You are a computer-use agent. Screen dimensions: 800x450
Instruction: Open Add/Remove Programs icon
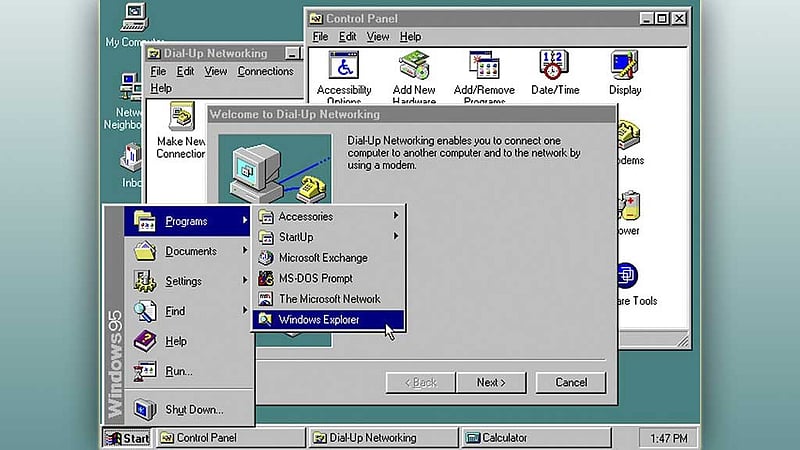484,65
